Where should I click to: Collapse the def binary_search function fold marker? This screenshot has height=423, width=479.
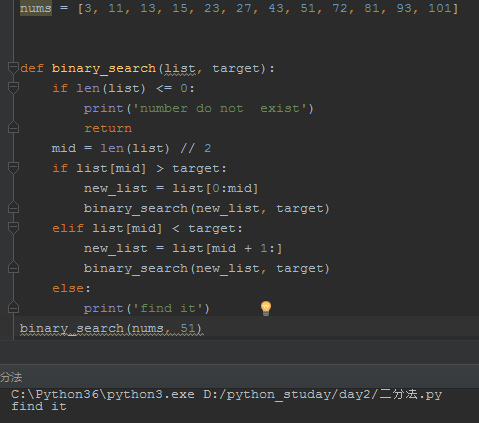[13, 68]
